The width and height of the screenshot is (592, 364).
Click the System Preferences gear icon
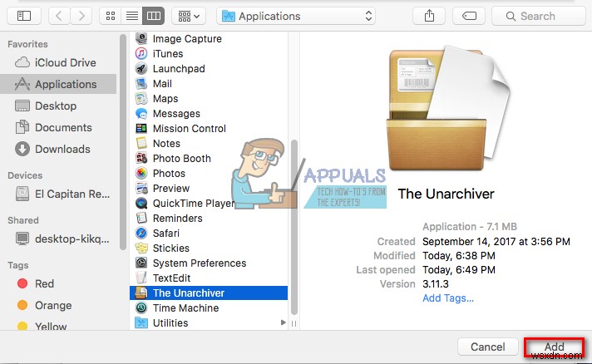pyautogui.click(x=141, y=263)
